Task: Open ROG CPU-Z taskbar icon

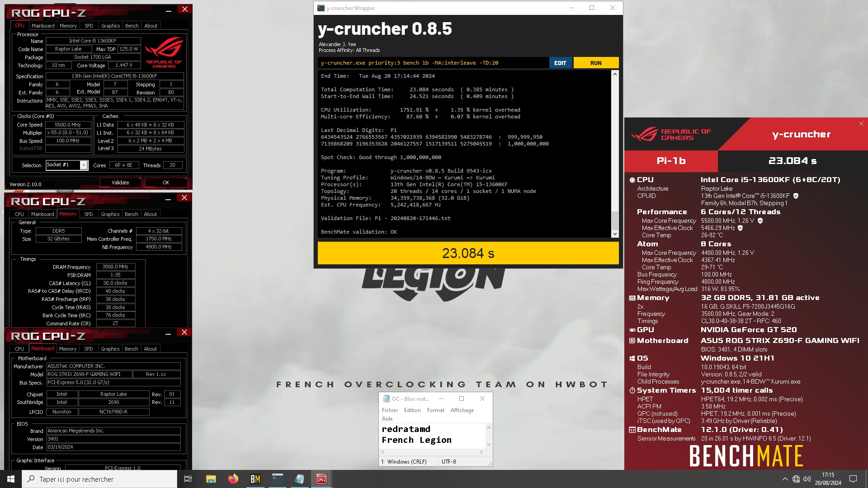Action: tap(321, 479)
